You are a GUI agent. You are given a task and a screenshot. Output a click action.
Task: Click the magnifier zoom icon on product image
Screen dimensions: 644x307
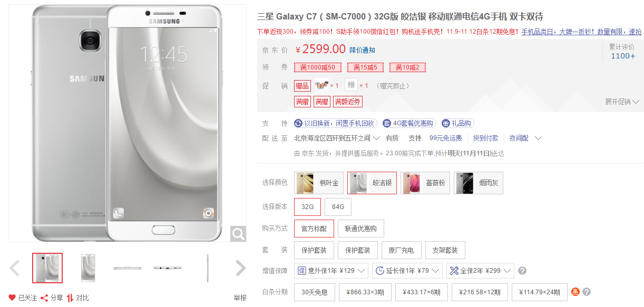(x=238, y=233)
